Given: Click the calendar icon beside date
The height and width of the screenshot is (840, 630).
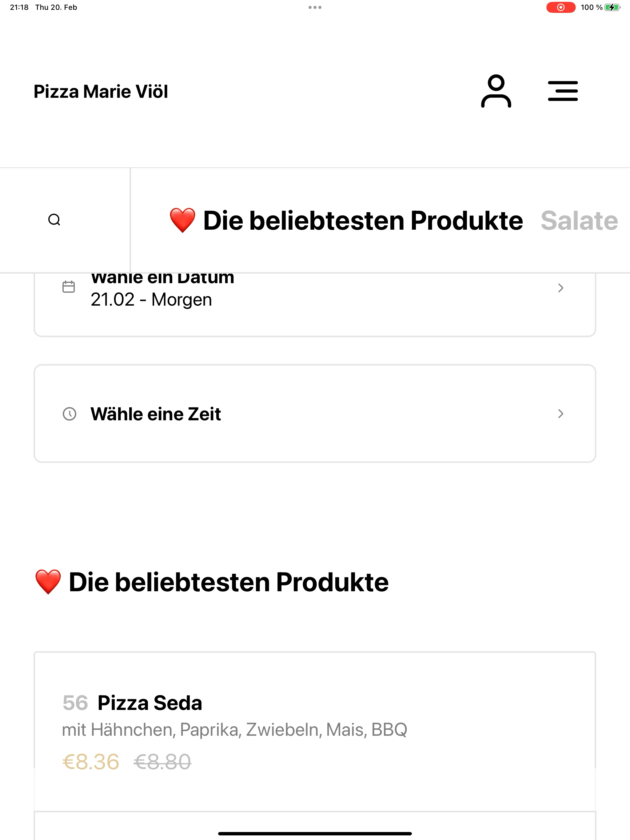Looking at the screenshot, I should coord(68,287).
